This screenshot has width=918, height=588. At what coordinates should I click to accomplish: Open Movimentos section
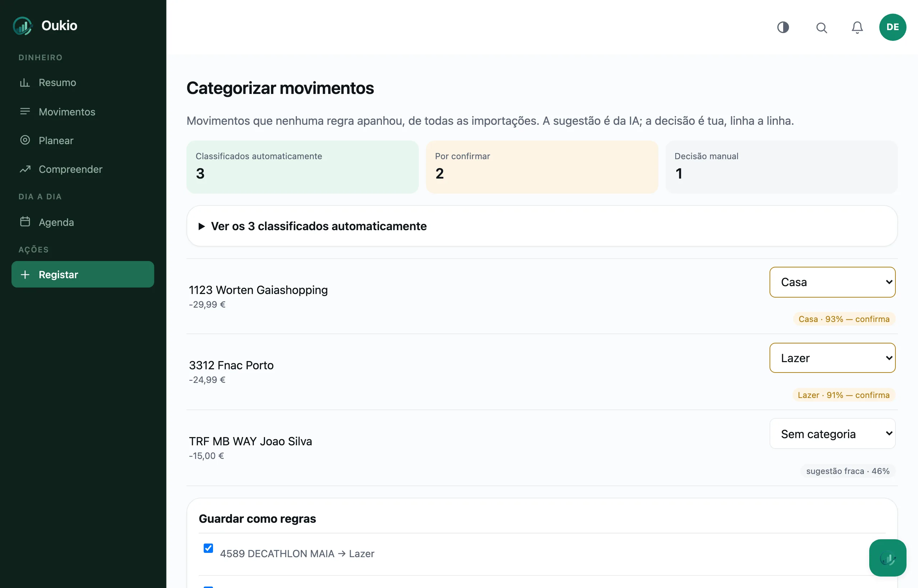pyautogui.click(x=83, y=112)
